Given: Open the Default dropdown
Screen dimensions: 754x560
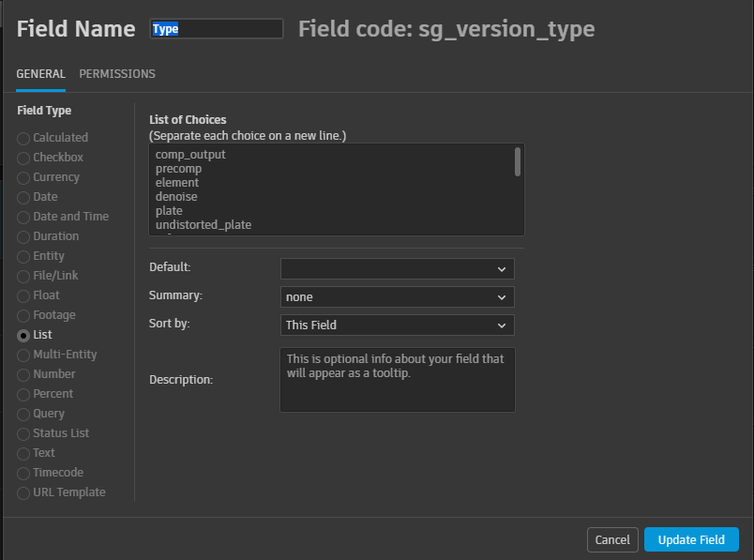Looking at the screenshot, I should 397,269.
